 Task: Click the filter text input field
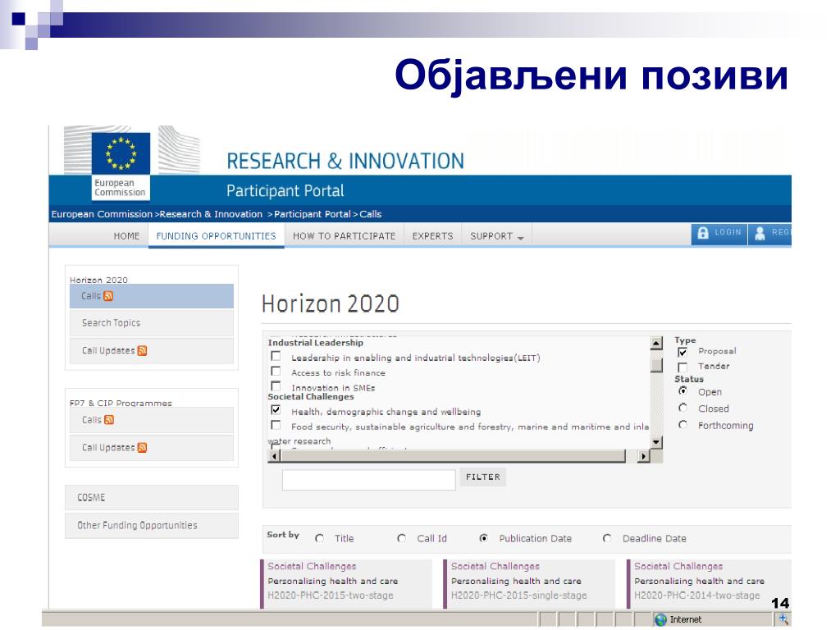368,480
